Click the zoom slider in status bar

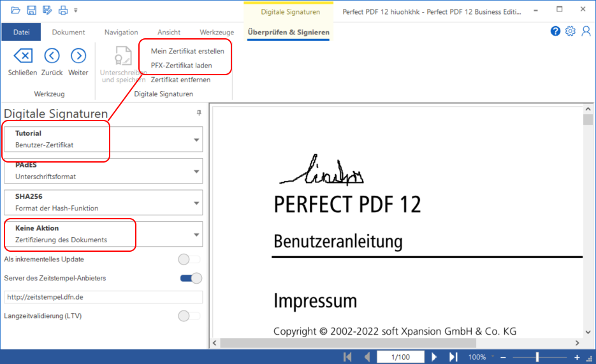(x=537, y=357)
